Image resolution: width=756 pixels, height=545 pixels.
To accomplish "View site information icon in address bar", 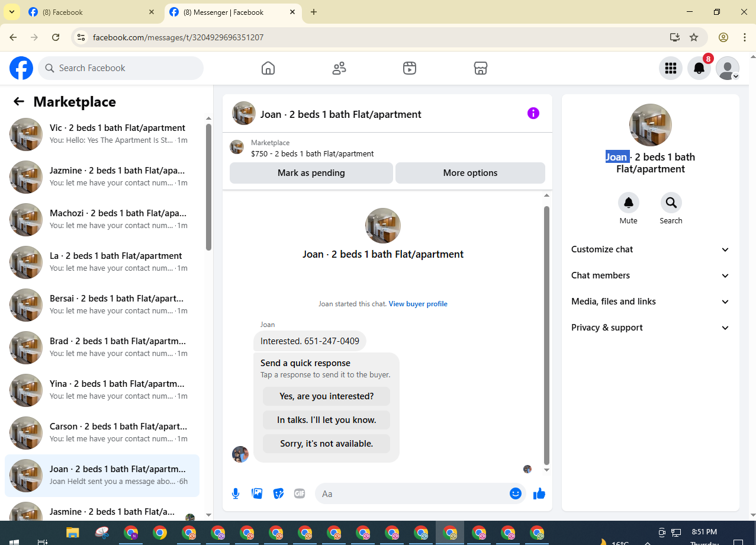I will click(82, 37).
